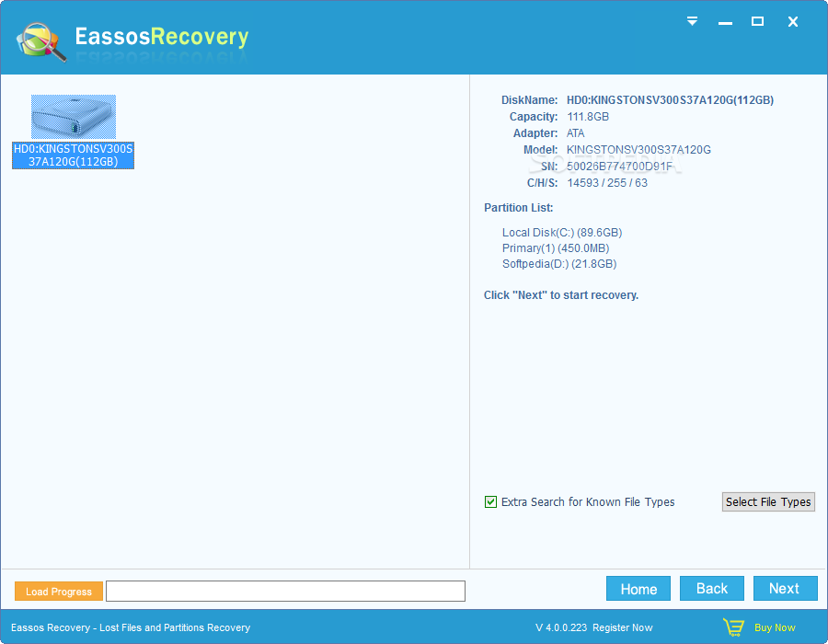Click the DiskName value in details panel
Image resolution: width=828 pixels, height=644 pixels.
click(670, 100)
